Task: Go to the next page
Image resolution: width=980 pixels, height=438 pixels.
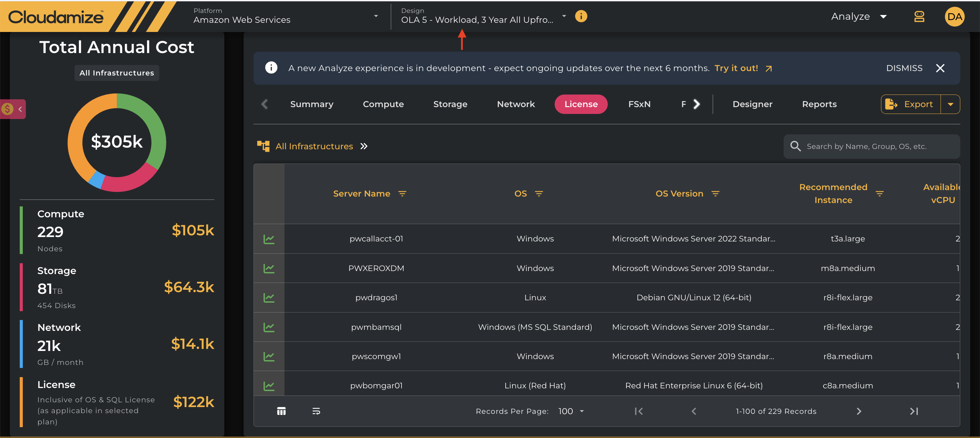Action: click(859, 411)
